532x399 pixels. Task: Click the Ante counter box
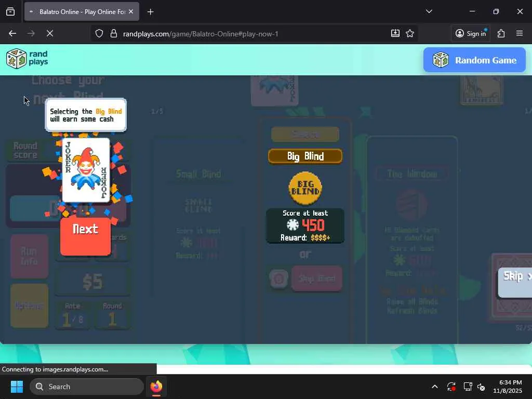(73, 315)
